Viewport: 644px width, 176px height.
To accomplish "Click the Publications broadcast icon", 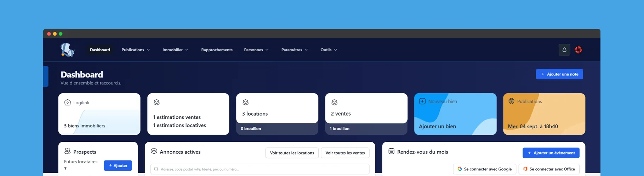I will click(511, 101).
